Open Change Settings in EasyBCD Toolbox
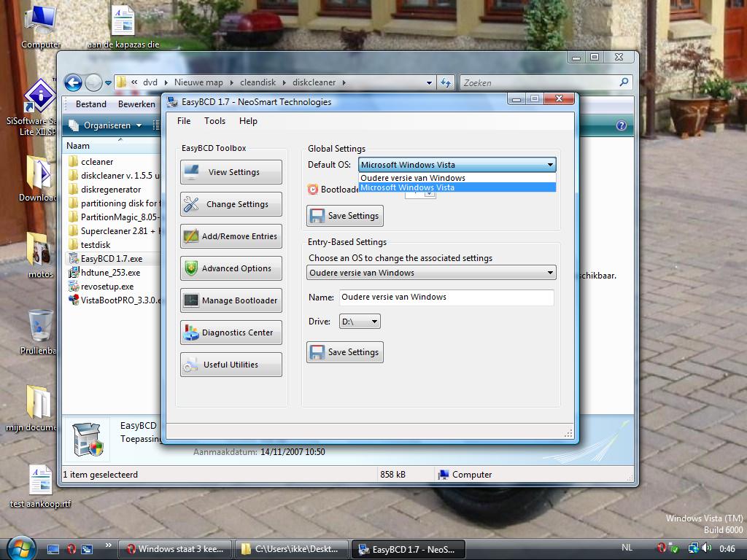 coord(231,204)
